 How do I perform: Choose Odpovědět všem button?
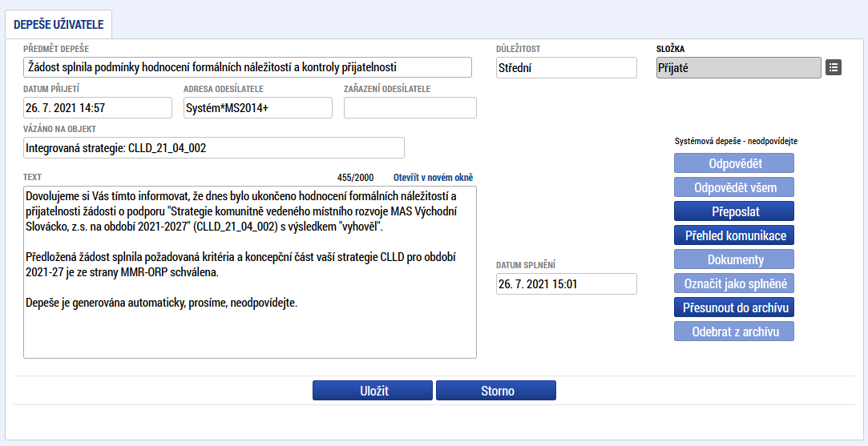pos(734,187)
